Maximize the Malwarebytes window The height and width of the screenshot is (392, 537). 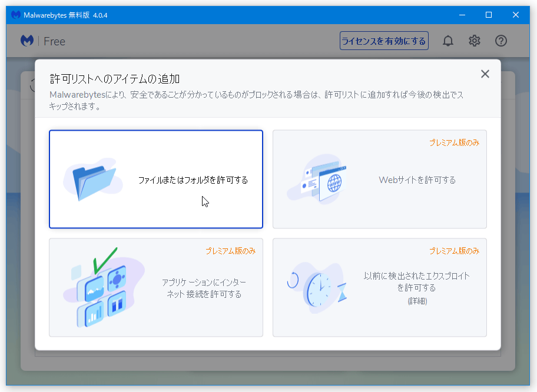(489, 15)
